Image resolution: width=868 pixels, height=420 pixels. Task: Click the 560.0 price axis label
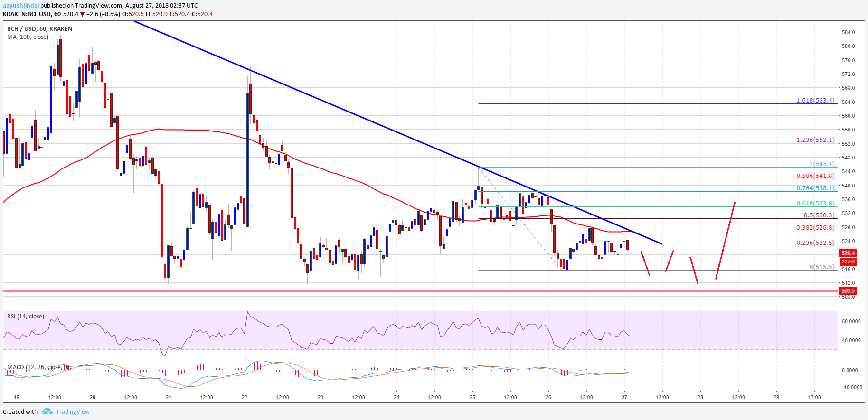(848, 116)
